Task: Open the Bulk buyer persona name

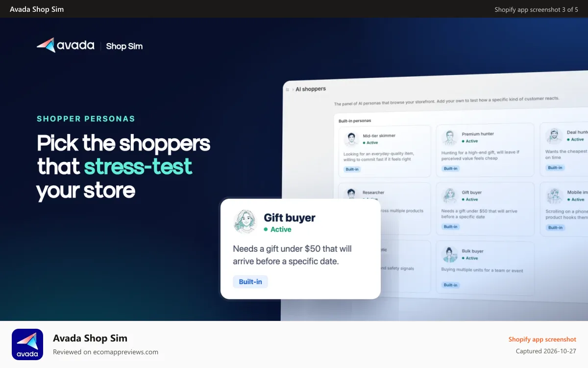Action: [473, 251]
